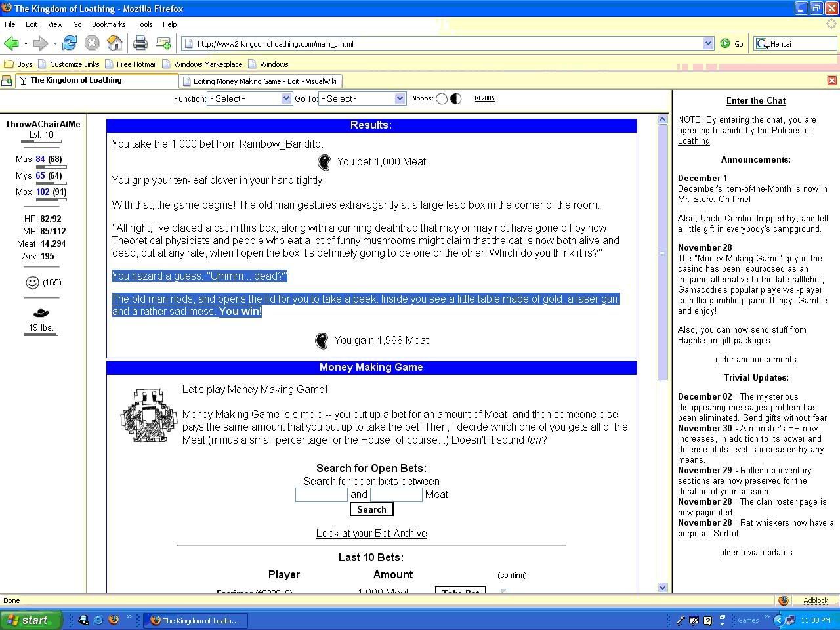This screenshot has height=630, width=840.
Task: Click the main frame scroll up arrow
Action: 662,119
